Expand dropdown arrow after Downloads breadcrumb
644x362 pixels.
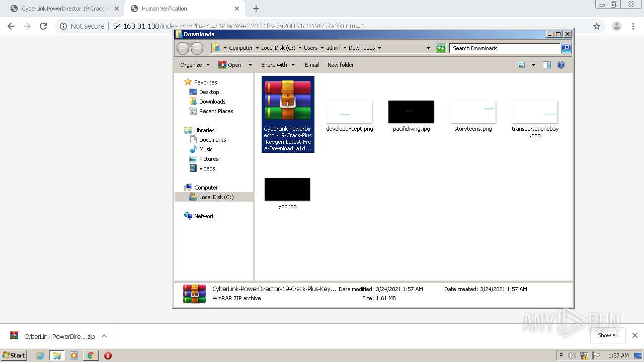(379, 48)
